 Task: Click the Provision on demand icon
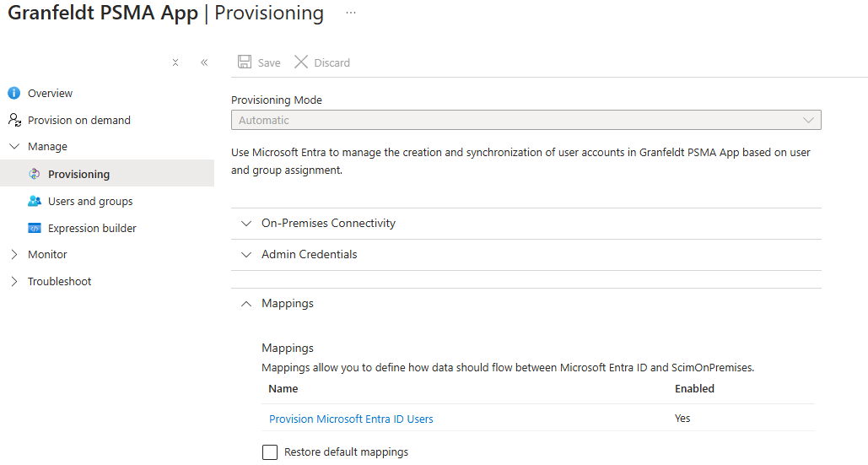(13, 121)
